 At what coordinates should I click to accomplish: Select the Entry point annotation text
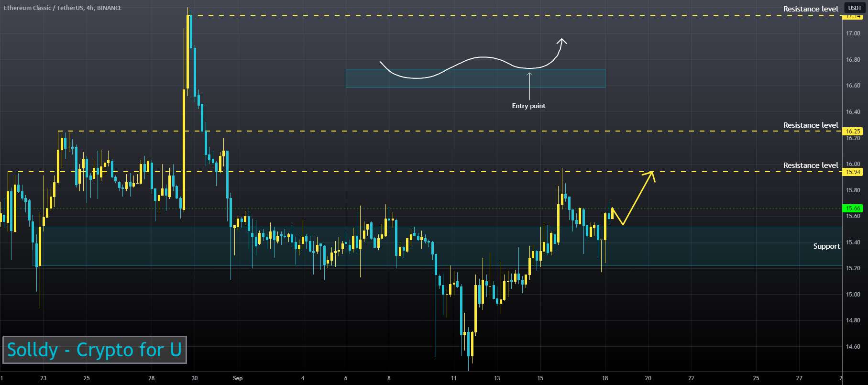(528, 106)
